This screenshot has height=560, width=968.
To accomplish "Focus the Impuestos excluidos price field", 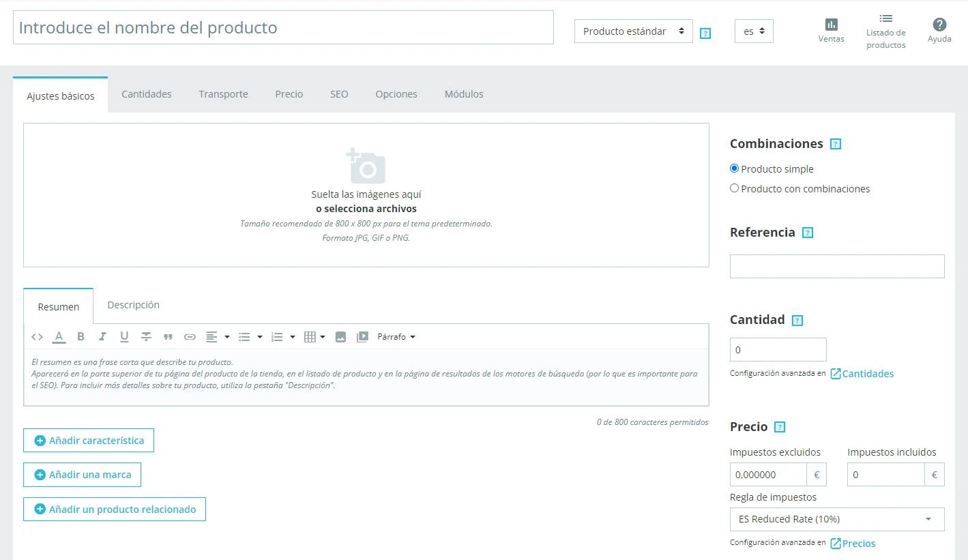I will coord(768,475).
